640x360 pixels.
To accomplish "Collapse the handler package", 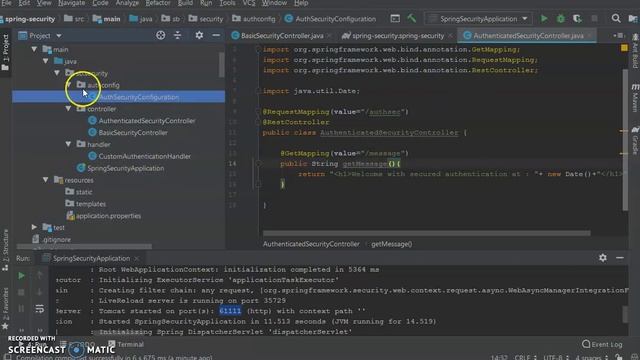I will 68,144.
